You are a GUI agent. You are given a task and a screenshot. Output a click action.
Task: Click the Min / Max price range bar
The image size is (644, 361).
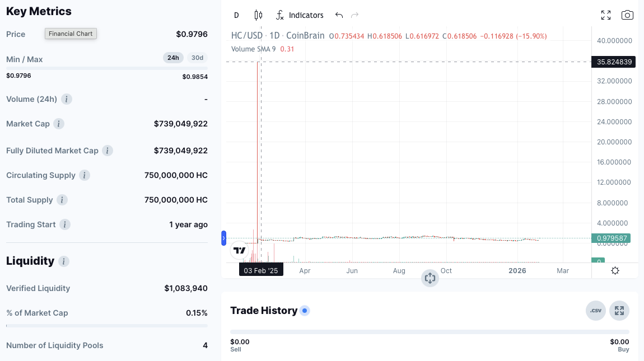tap(106, 68)
